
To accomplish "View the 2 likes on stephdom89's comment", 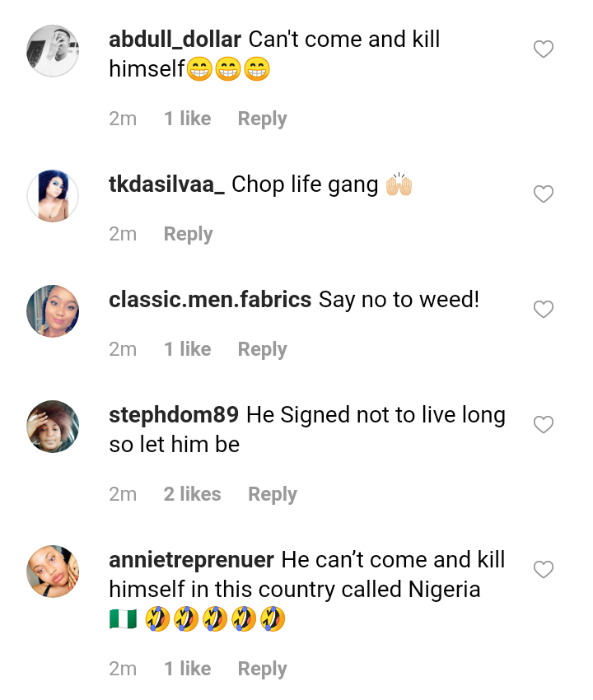I will point(192,494).
